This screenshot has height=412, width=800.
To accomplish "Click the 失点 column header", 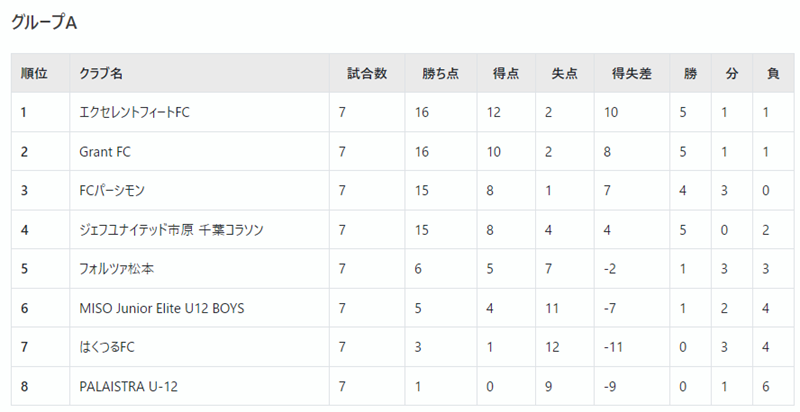I will click(564, 73).
